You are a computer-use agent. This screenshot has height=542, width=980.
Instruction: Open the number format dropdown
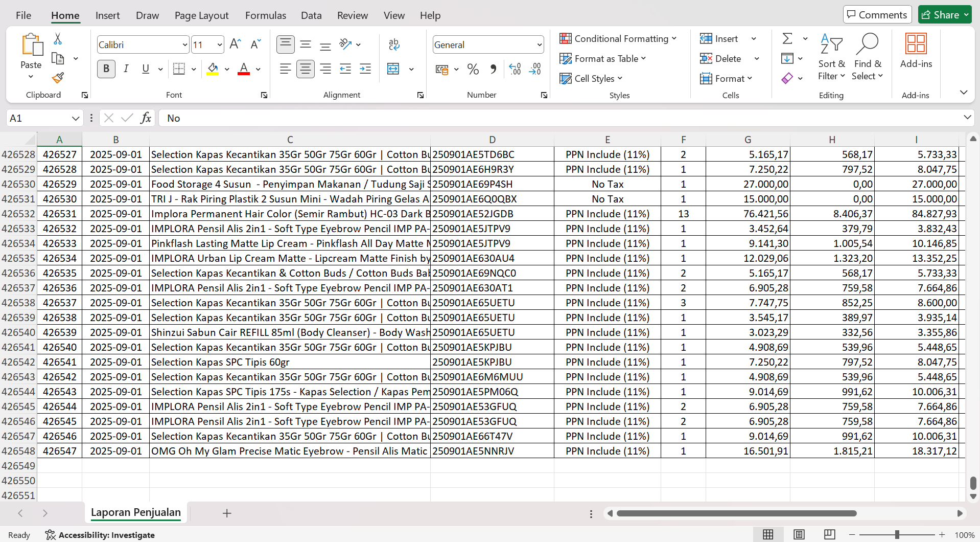point(540,45)
